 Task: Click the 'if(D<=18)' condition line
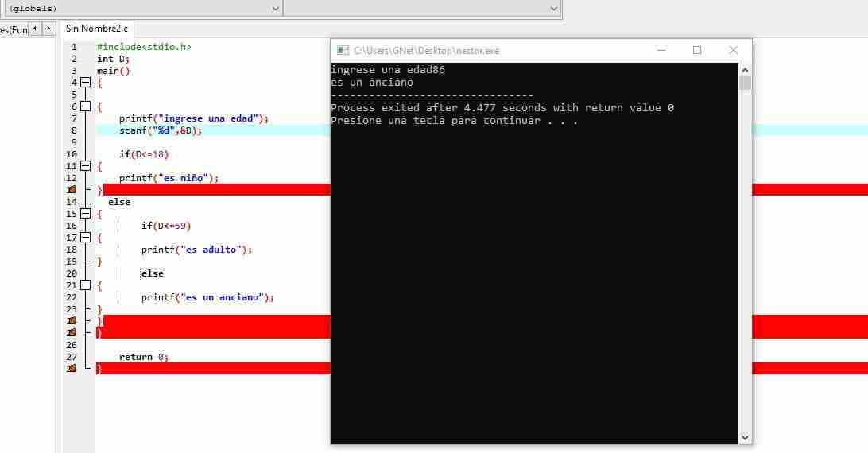point(144,154)
